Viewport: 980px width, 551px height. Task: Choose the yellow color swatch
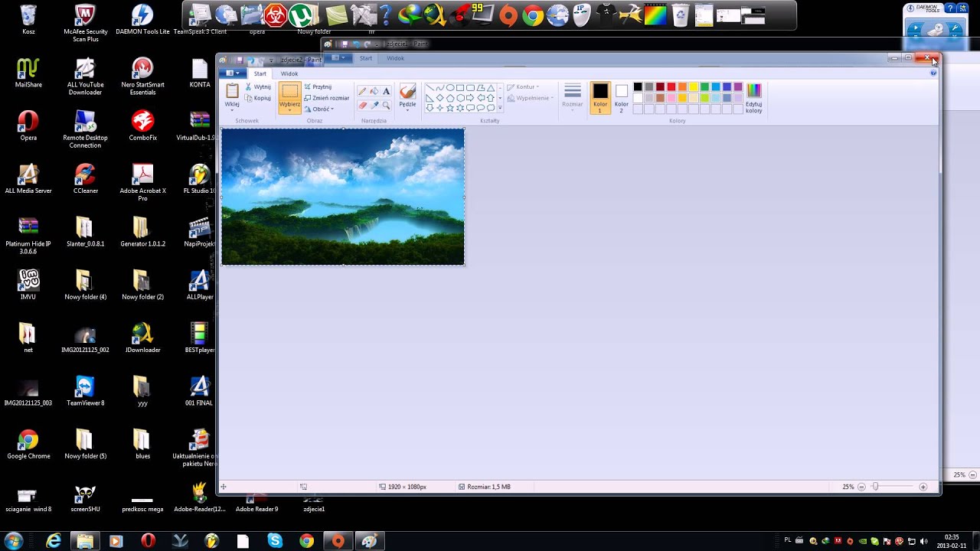point(694,87)
